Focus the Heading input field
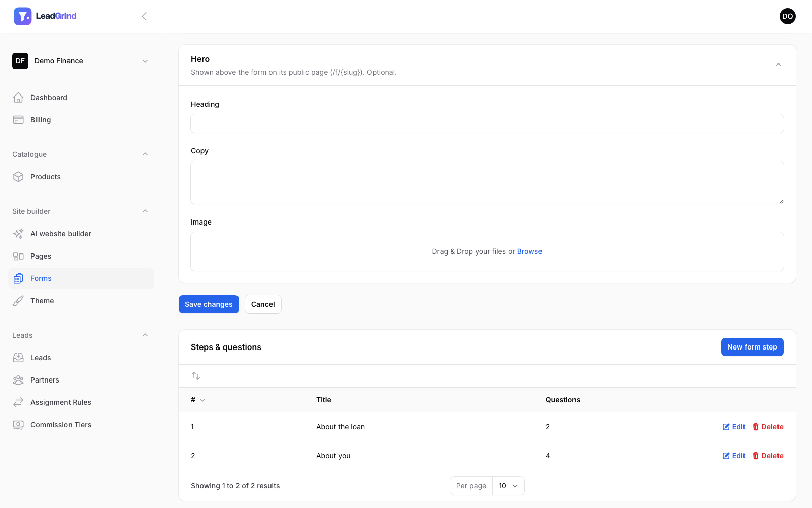This screenshot has width=812, height=508. click(x=487, y=123)
